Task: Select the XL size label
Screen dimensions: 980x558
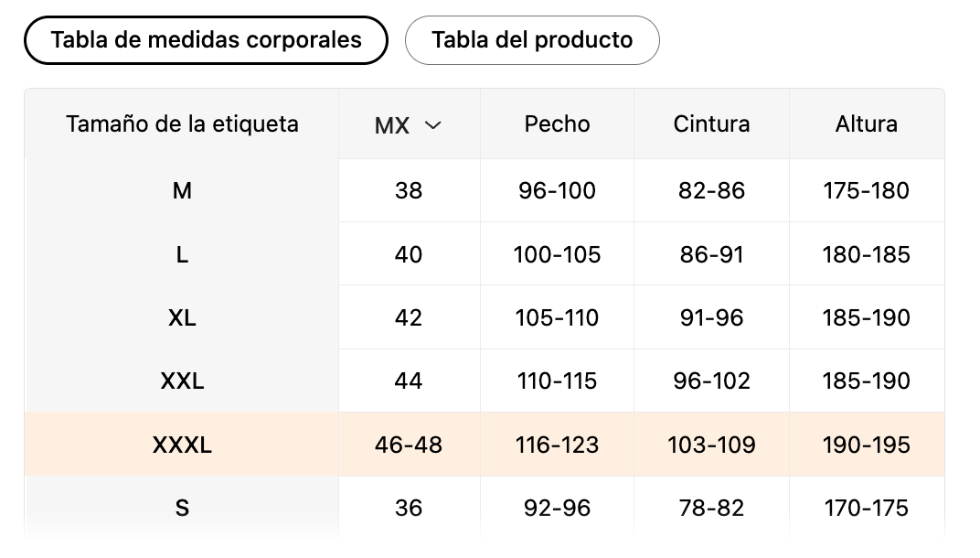Action: (x=182, y=318)
